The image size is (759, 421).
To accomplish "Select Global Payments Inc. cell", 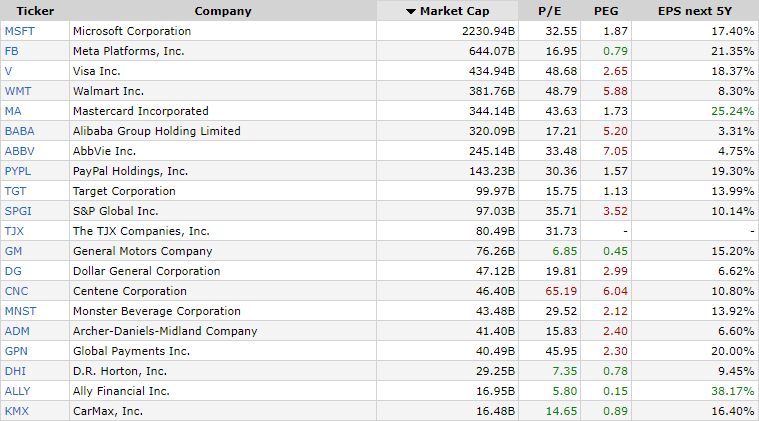I will pyautogui.click(x=223, y=351).
